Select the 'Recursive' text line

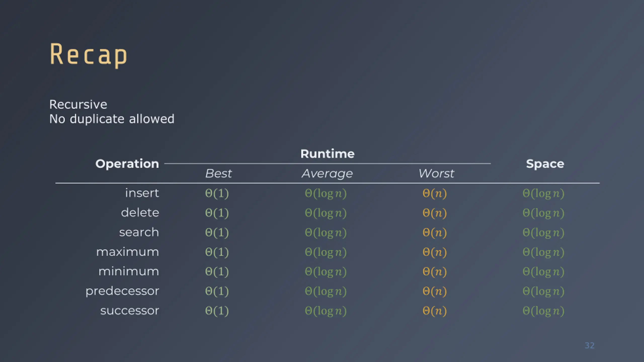78,104
